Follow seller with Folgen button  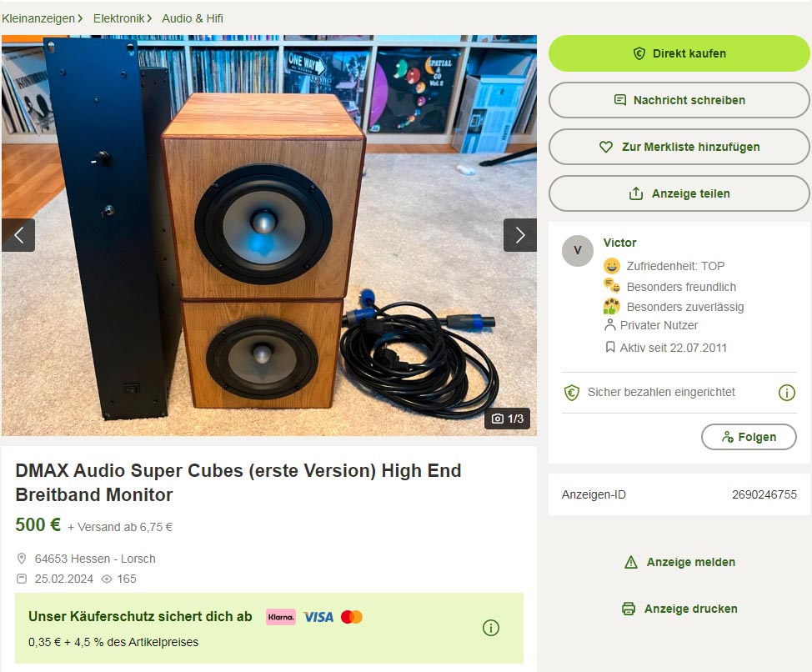[749, 437]
